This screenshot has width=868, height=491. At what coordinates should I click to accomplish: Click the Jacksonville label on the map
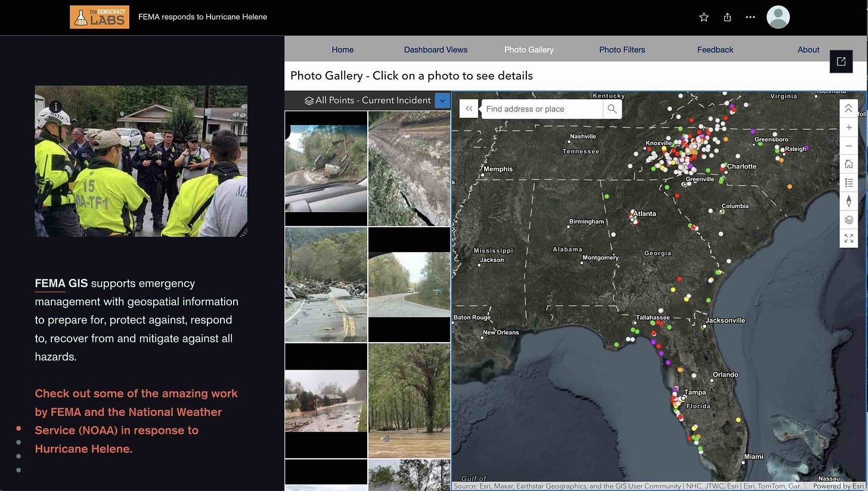pos(726,320)
